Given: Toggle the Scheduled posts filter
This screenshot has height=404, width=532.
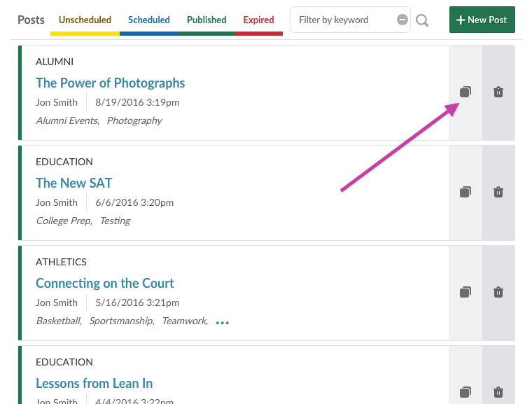Looking at the screenshot, I should (149, 20).
